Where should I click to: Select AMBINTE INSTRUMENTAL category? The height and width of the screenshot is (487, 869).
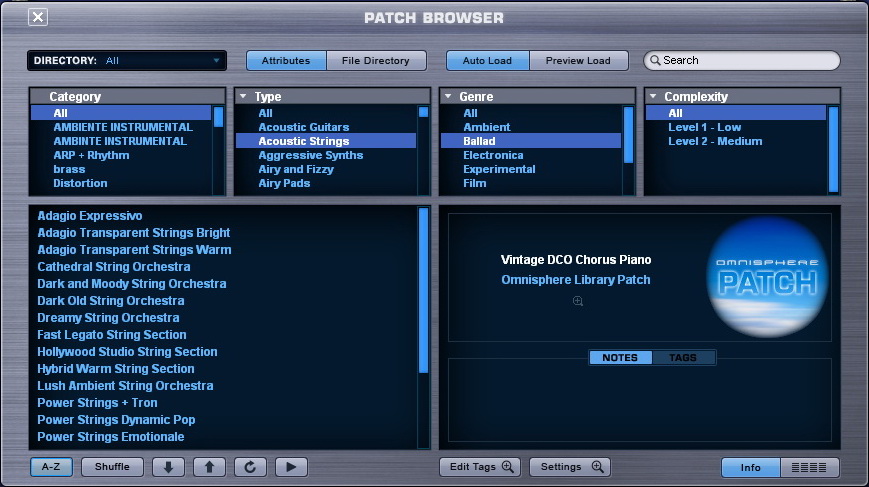tap(121, 141)
